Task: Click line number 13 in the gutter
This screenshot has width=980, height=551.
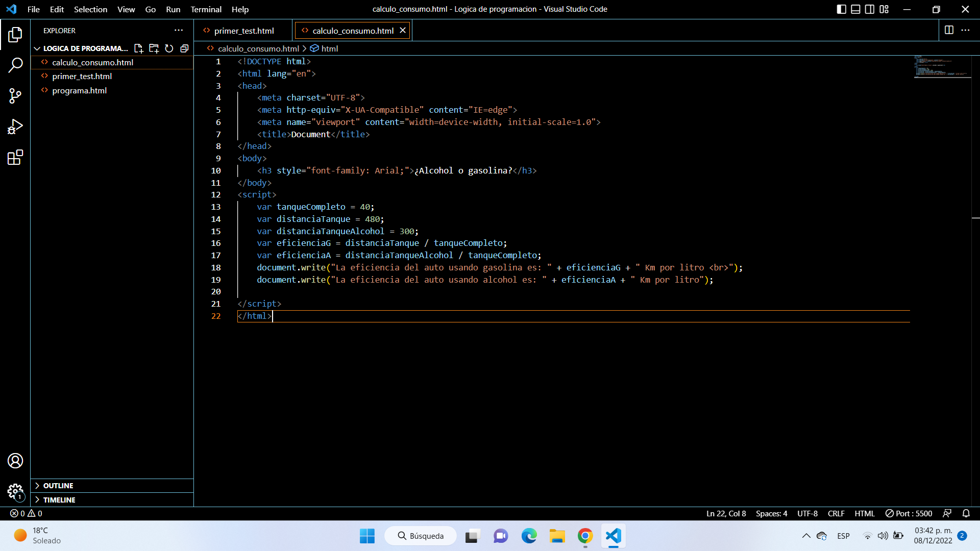Action: pyautogui.click(x=216, y=207)
